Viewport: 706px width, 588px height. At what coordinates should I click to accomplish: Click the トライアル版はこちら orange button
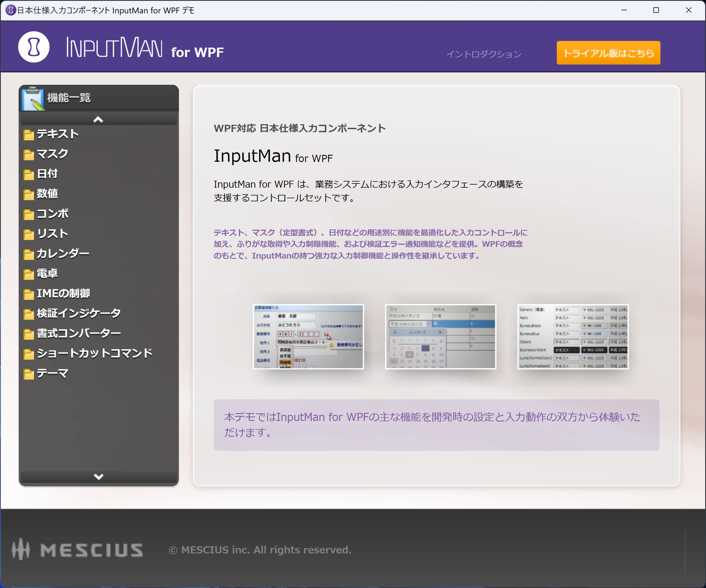coord(608,53)
